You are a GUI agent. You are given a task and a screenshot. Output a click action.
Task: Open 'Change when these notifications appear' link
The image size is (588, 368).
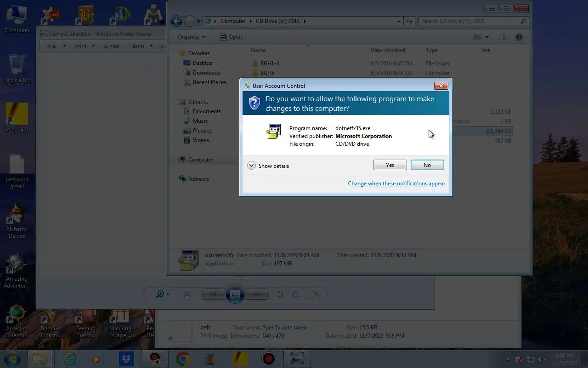click(x=396, y=184)
